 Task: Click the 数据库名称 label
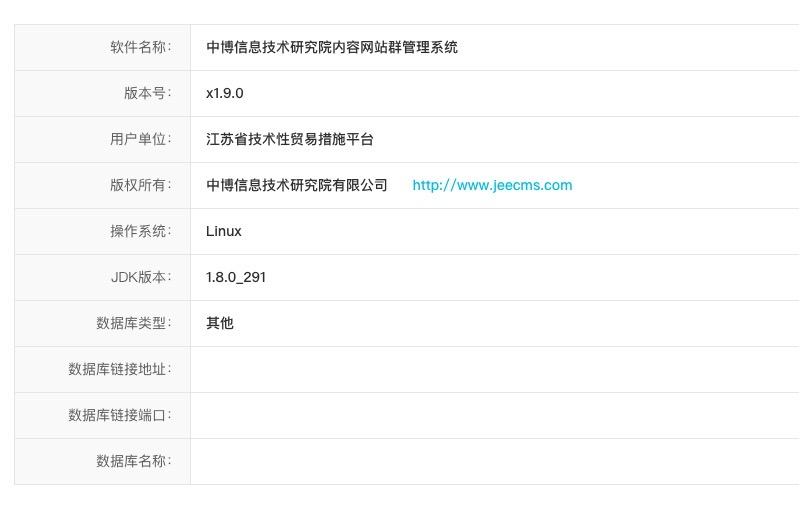[x=134, y=461]
